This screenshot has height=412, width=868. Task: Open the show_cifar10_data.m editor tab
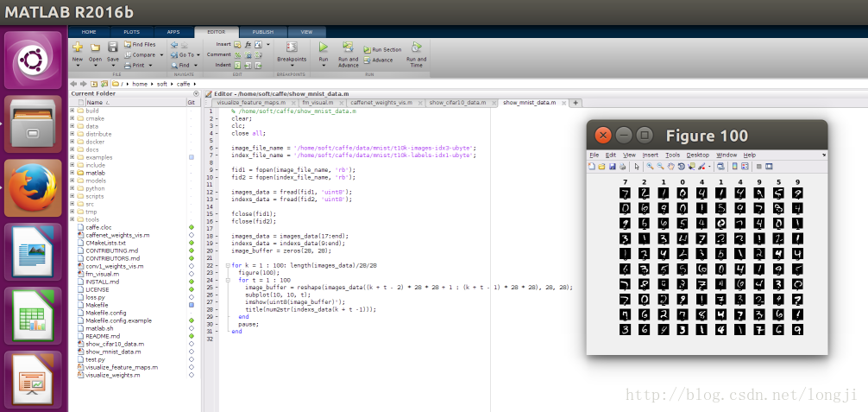458,103
